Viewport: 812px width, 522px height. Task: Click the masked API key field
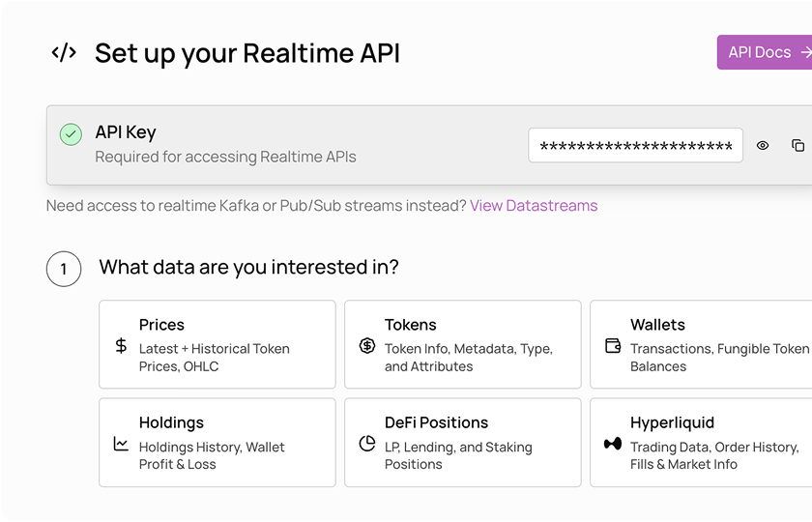[635, 146]
